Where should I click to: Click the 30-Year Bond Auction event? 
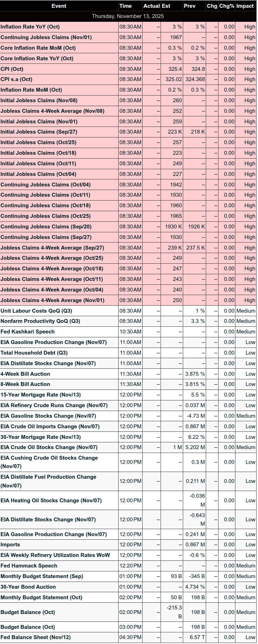click(28, 587)
